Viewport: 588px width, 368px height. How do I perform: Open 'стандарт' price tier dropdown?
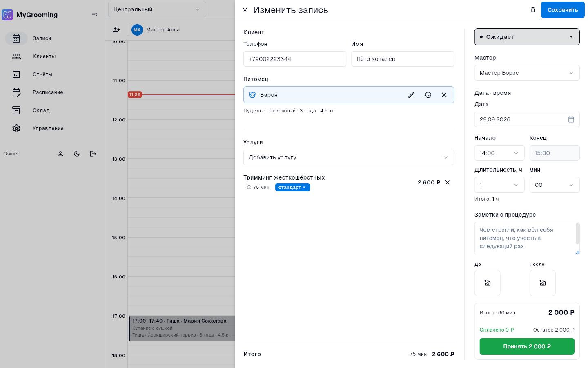point(292,187)
